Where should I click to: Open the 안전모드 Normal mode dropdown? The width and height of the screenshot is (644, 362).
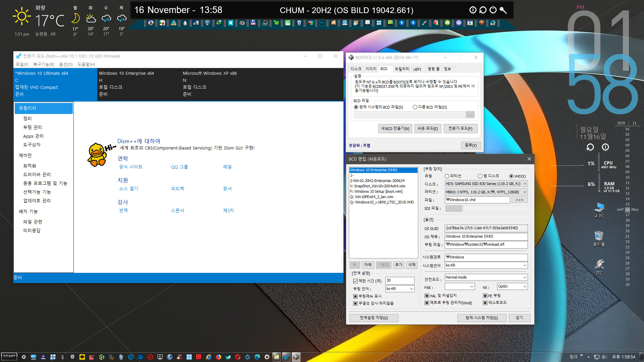click(x=486, y=278)
